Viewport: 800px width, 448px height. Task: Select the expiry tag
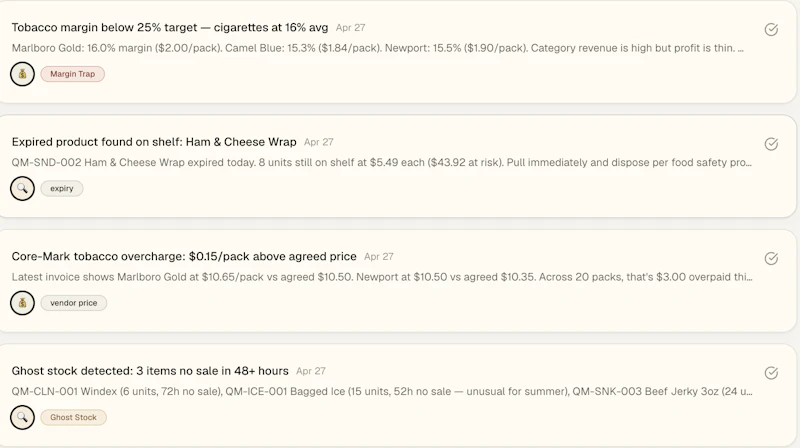tap(62, 188)
